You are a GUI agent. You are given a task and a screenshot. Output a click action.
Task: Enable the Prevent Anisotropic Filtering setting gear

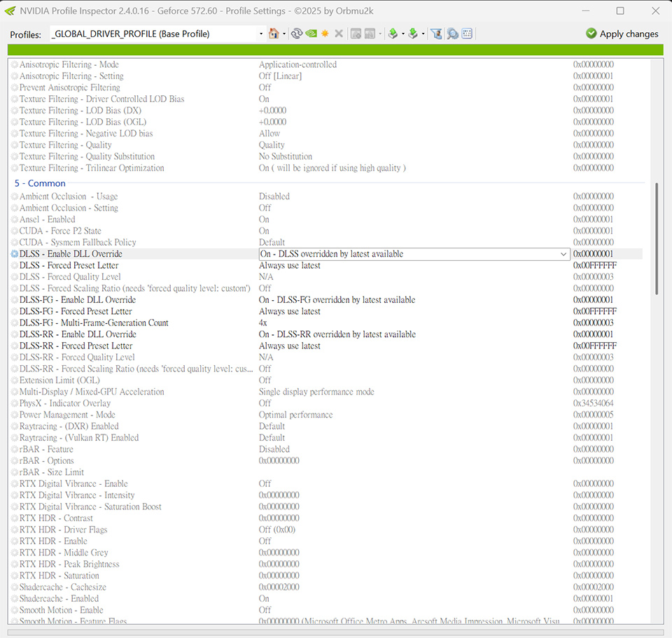click(x=13, y=87)
